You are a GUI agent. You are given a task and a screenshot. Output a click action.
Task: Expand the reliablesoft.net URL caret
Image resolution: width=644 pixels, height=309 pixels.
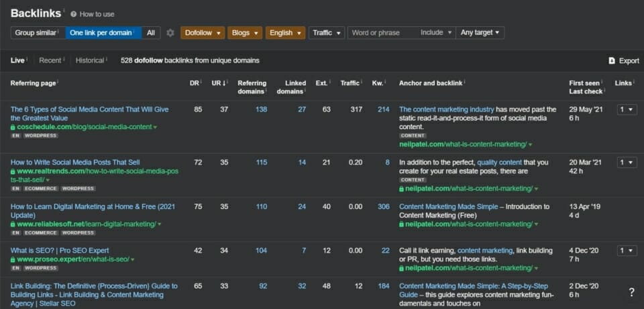click(x=160, y=224)
